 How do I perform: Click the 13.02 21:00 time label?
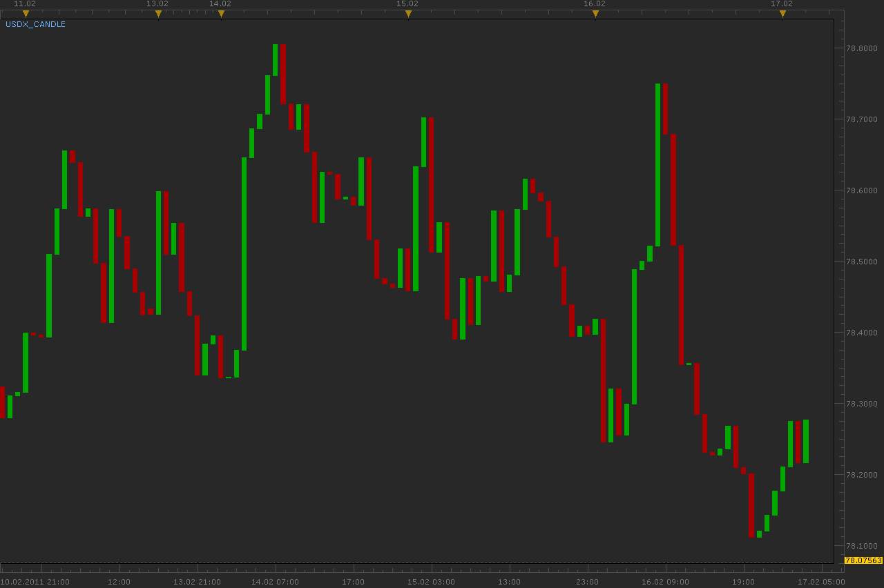point(197,582)
